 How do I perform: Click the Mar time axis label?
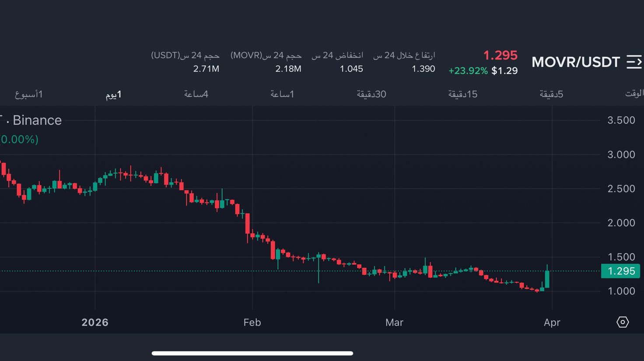[394, 322]
